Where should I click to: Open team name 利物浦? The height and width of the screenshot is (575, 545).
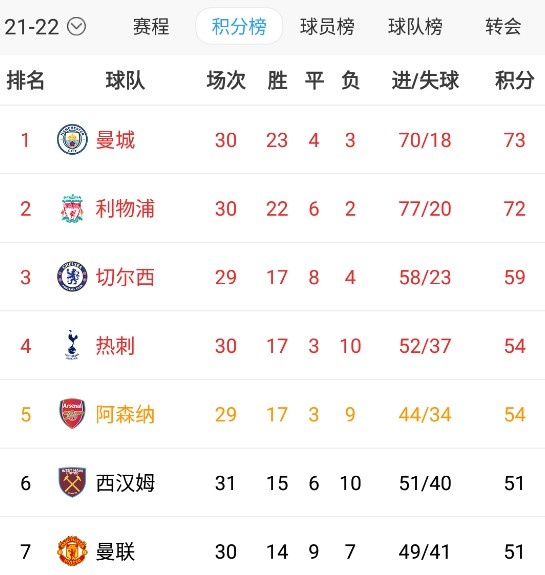(x=125, y=208)
